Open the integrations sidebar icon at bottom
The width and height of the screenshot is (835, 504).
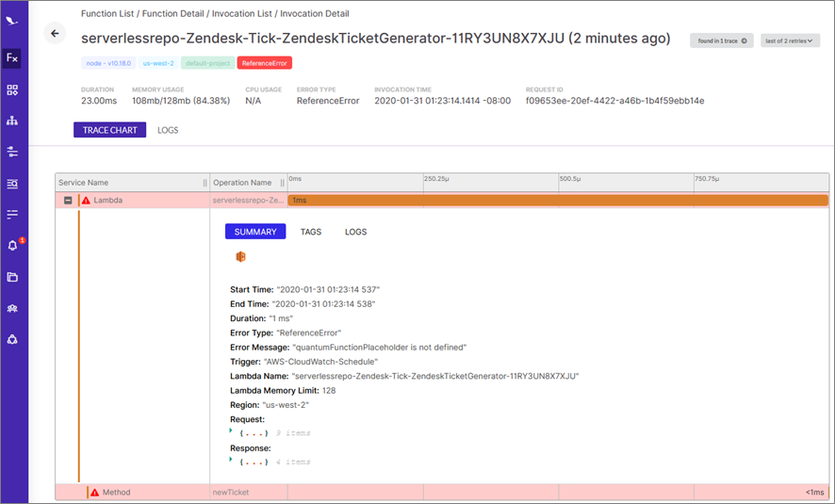[x=12, y=339]
